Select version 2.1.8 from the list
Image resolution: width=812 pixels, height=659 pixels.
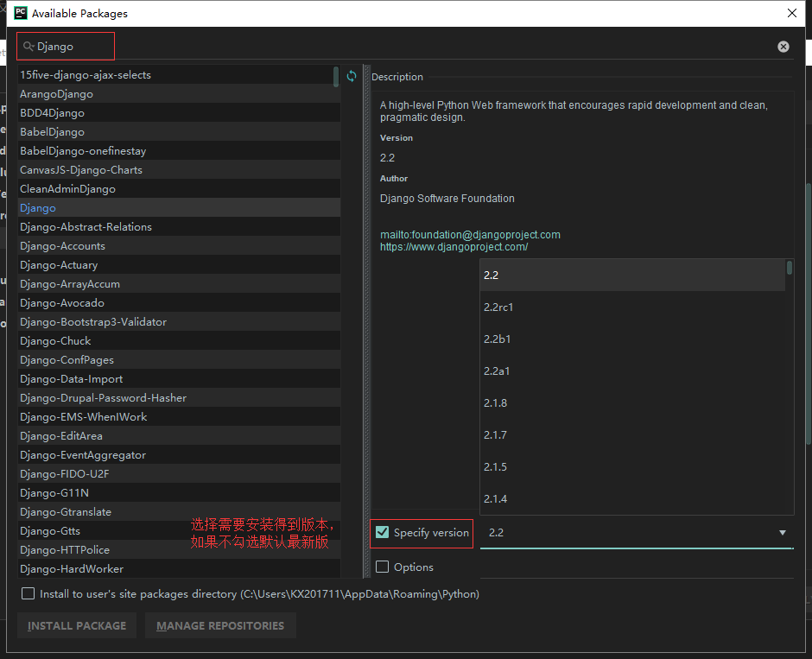tap(632, 403)
